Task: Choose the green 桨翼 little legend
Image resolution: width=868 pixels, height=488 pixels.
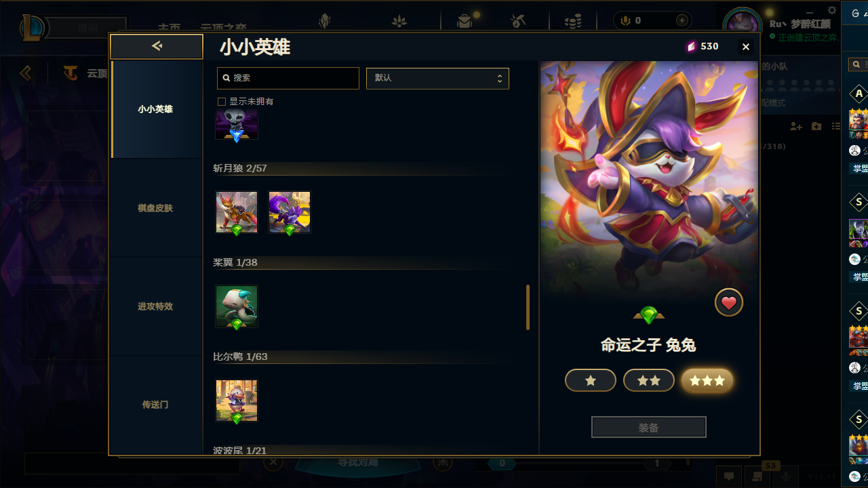Action: click(x=237, y=306)
